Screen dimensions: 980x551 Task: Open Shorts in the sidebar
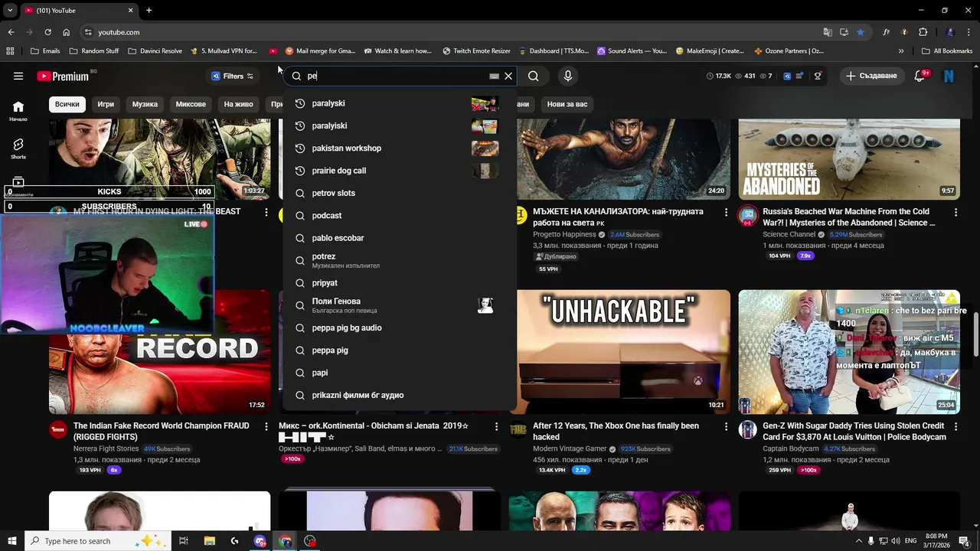pos(18,148)
